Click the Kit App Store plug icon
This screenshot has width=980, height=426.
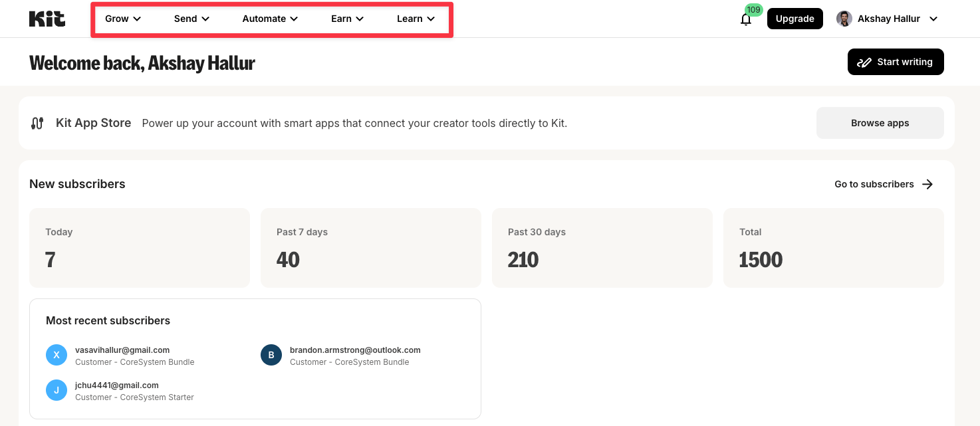point(37,123)
